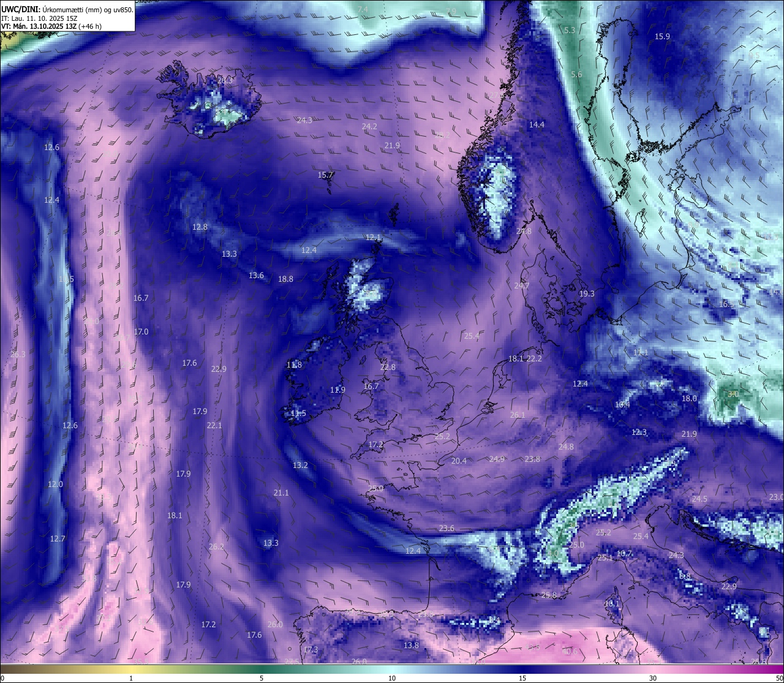This screenshot has width=784, height=683.
Task: Click the 5.6 value label
Action: click(x=576, y=74)
